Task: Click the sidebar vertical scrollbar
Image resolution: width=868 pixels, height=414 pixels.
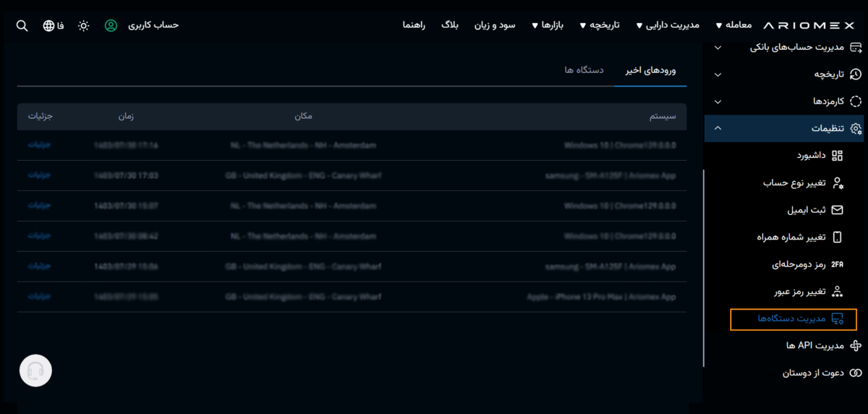Action: [703, 268]
